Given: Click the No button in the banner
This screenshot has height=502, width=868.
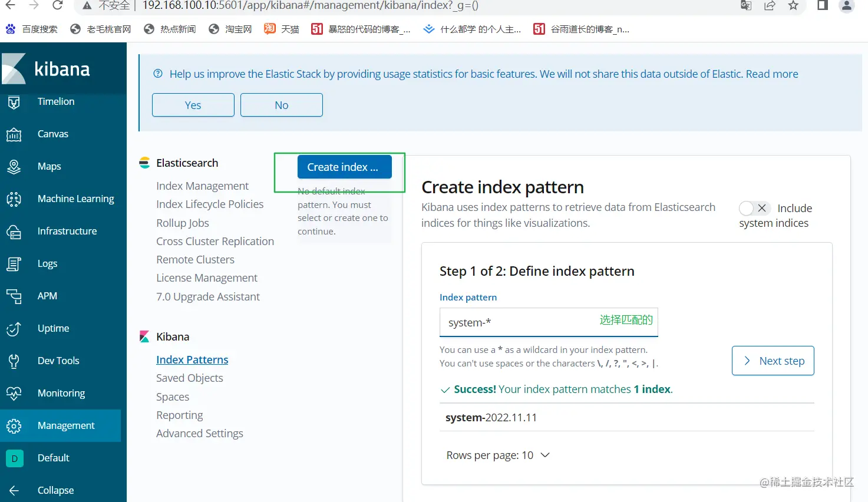Looking at the screenshot, I should click(282, 105).
